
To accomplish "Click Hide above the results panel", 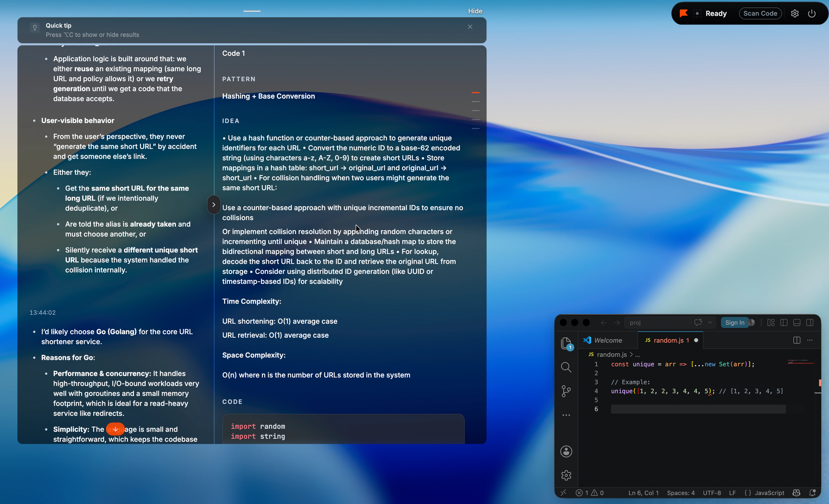I will 475,11.
